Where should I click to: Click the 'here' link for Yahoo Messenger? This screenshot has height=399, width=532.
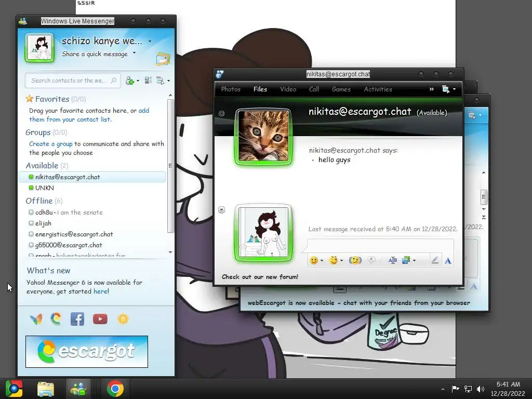tap(101, 291)
